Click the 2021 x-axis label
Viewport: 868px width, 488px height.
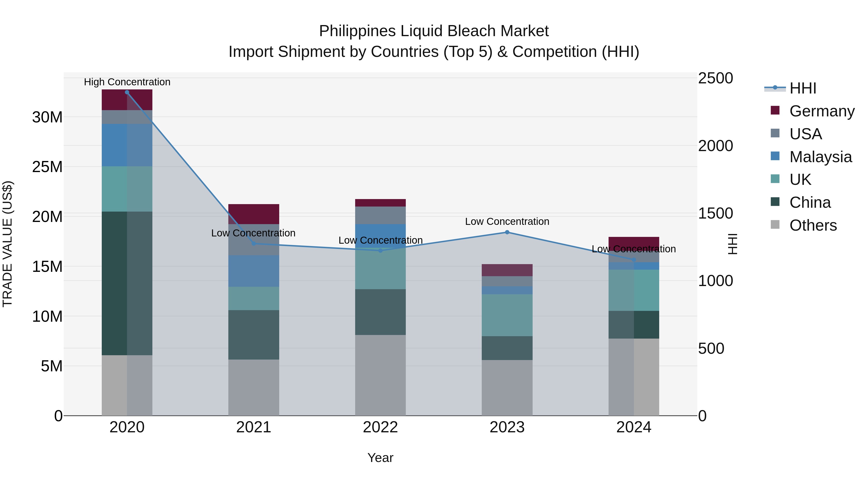tap(254, 427)
